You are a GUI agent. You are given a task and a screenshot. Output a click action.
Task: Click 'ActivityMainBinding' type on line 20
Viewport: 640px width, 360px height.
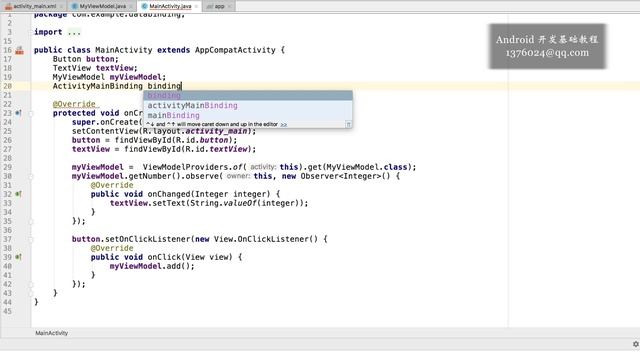[98, 86]
